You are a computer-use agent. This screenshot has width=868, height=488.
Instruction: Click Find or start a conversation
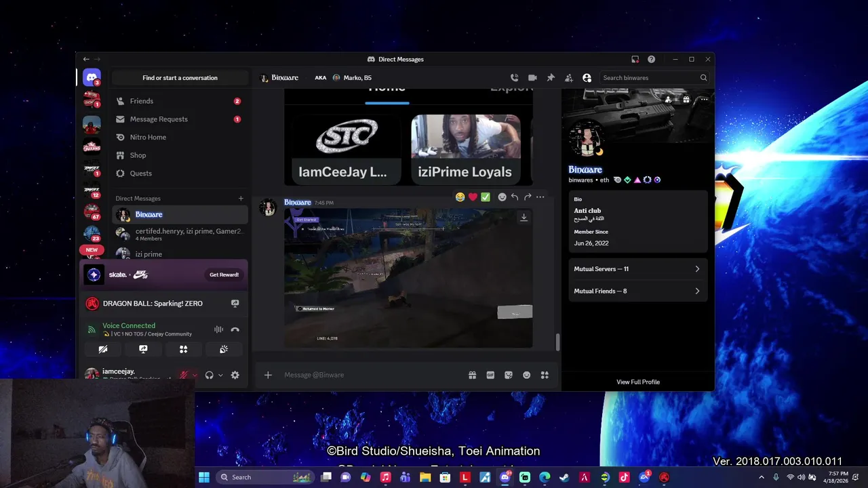180,78
